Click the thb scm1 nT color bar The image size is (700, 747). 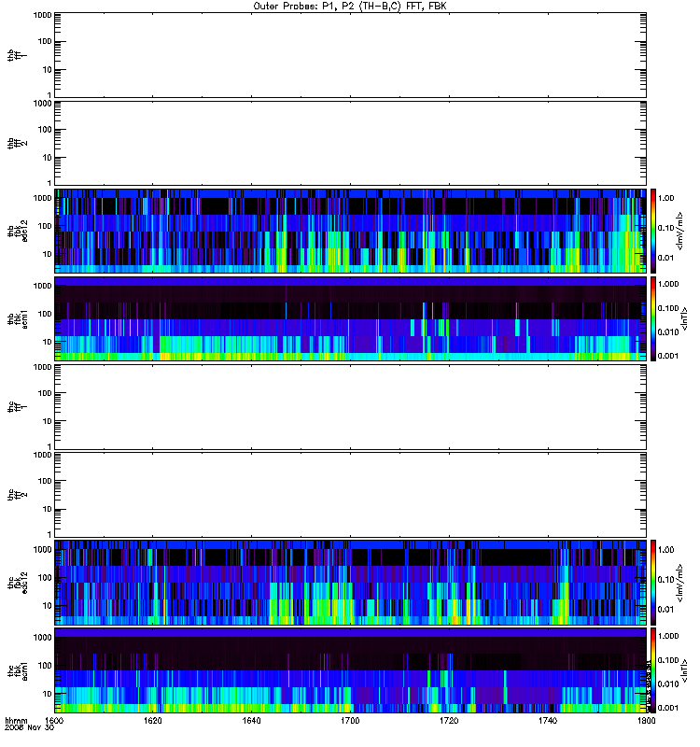click(x=653, y=318)
